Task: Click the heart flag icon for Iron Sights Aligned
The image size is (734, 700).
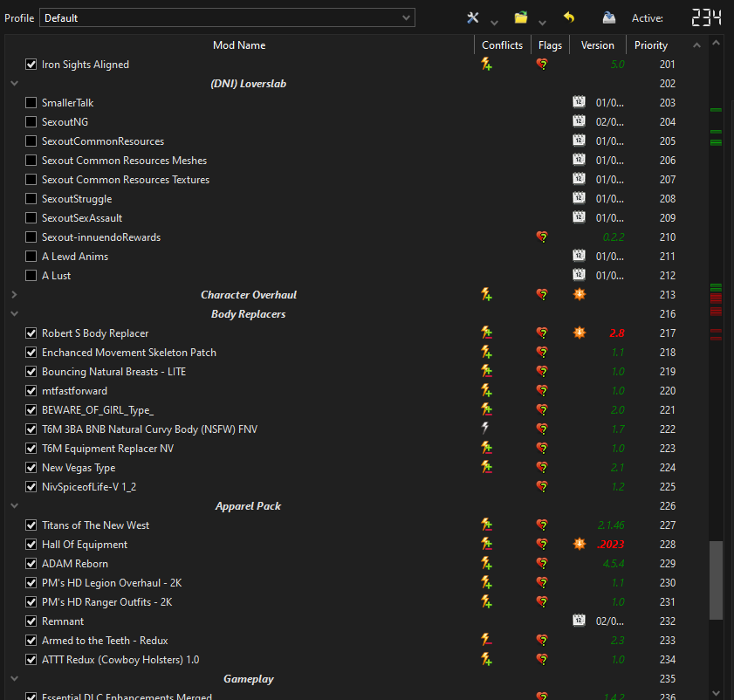Action: [542, 64]
